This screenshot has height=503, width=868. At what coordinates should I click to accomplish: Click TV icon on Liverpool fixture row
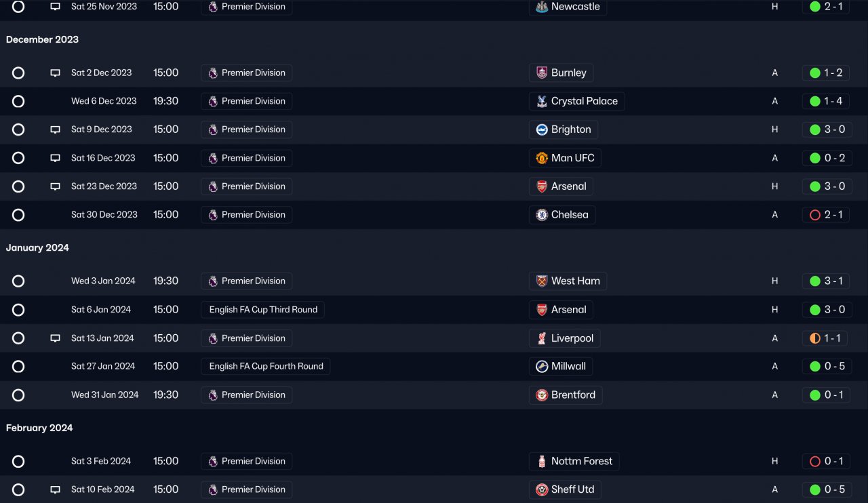[x=56, y=338]
